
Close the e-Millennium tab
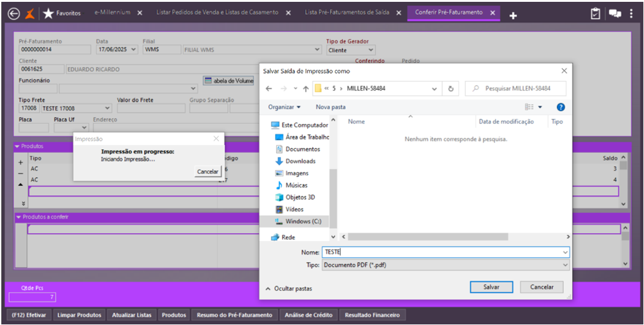point(140,13)
